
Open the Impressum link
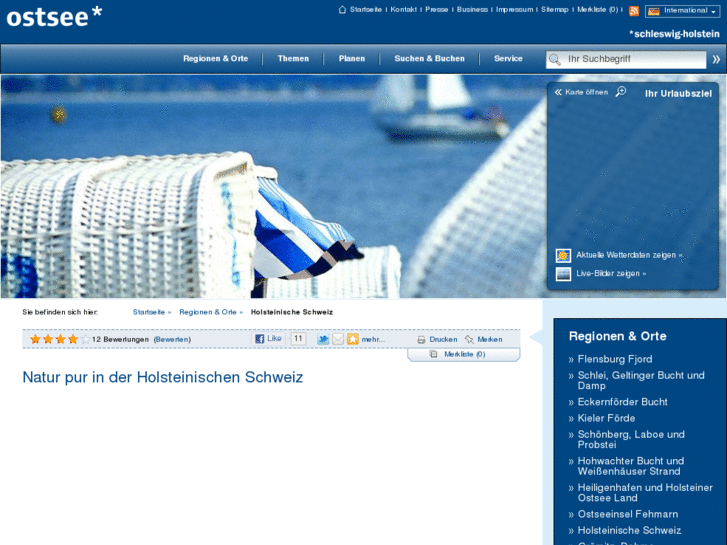click(515, 9)
